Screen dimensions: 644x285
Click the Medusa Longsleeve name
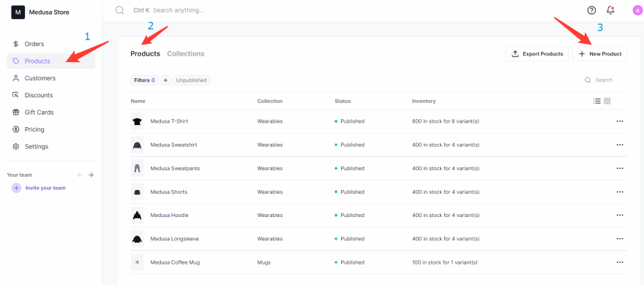[x=175, y=239]
